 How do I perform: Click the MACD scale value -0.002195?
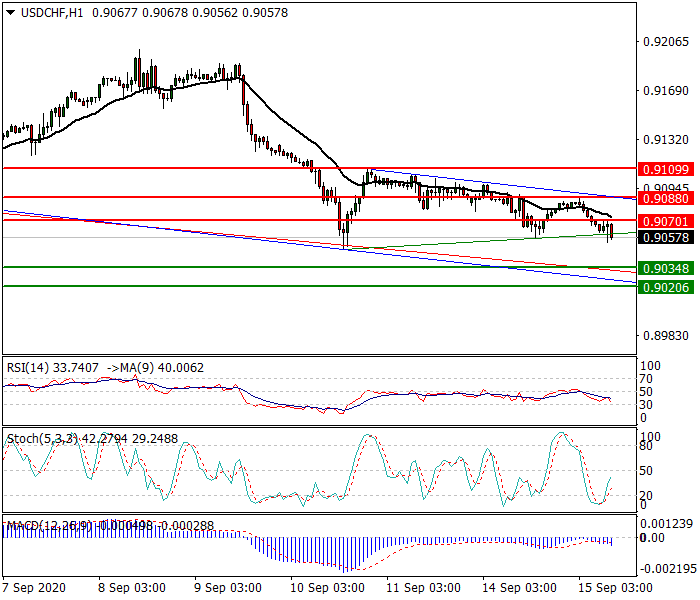pyautogui.click(x=667, y=569)
